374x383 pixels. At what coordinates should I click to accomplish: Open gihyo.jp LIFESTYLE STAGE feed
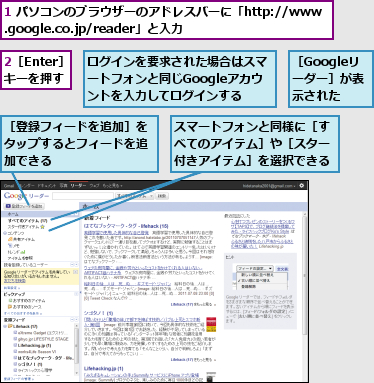[43, 339]
